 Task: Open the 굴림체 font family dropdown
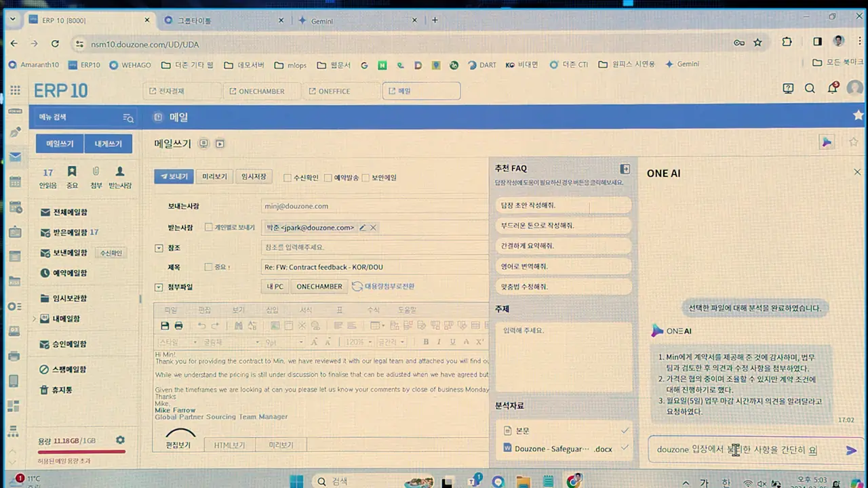pos(232,342)
